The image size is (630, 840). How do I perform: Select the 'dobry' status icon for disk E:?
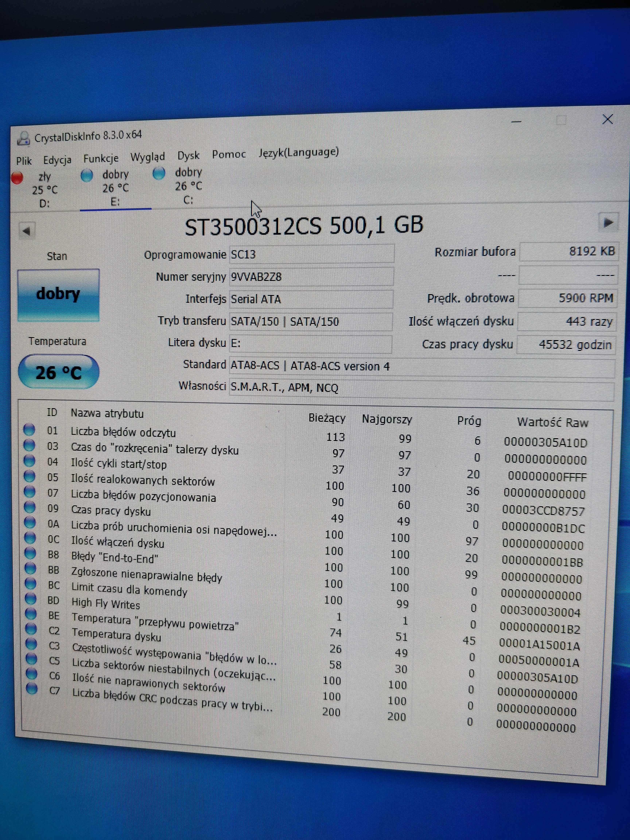(87, 175)
